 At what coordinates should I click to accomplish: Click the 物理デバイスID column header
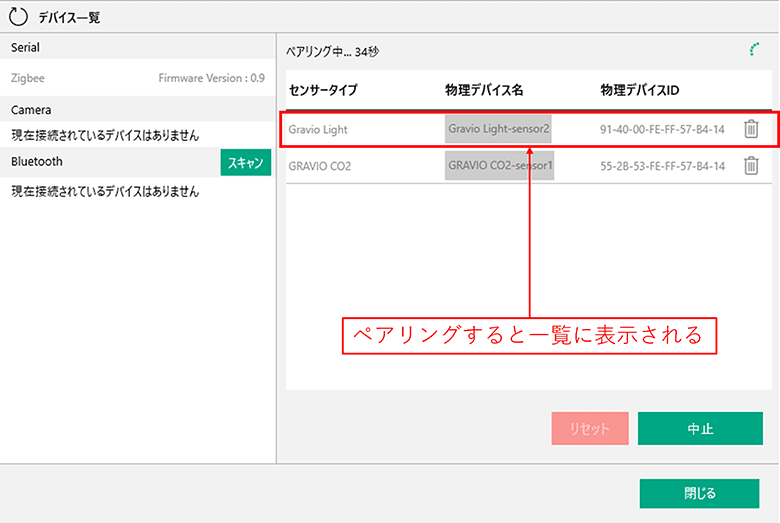pos(640,90)
